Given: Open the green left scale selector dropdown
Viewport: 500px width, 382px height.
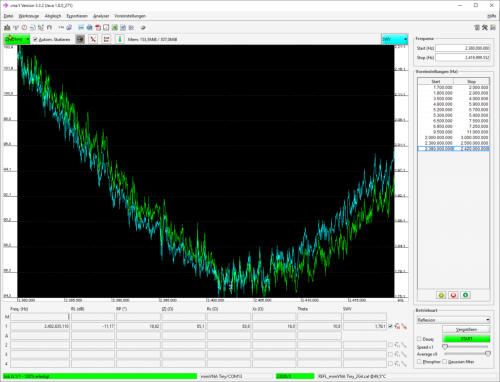Looking at the screenshot, I should coord(17,39).
